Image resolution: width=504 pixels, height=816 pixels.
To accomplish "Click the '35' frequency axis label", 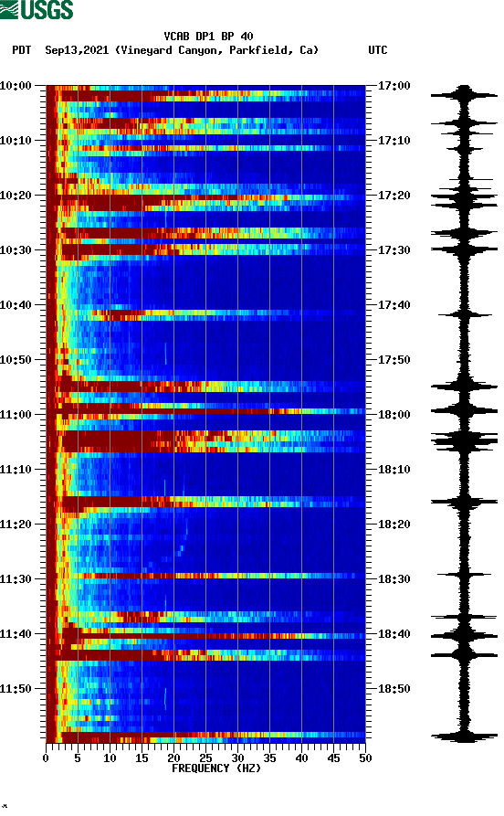I will coord(269,758).
